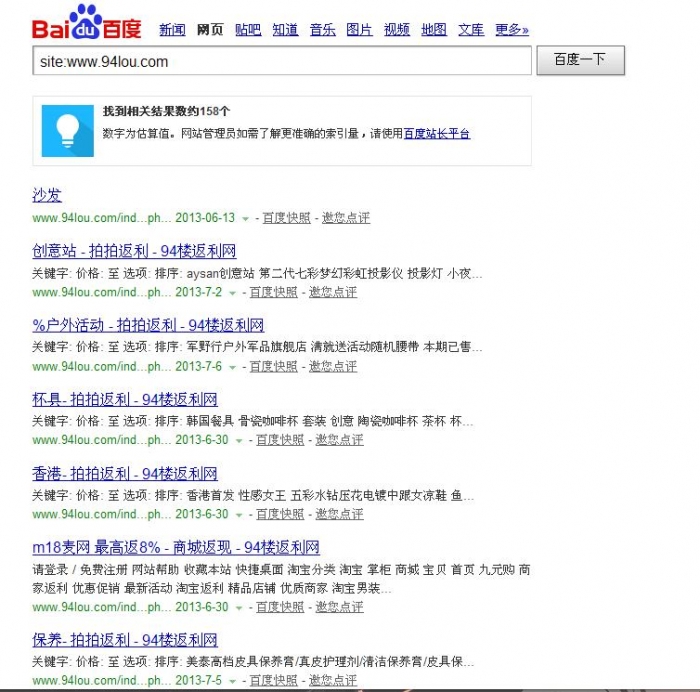
Task: Expand dropdown arrow in 杯具 result
Action: tap(239, 441)
